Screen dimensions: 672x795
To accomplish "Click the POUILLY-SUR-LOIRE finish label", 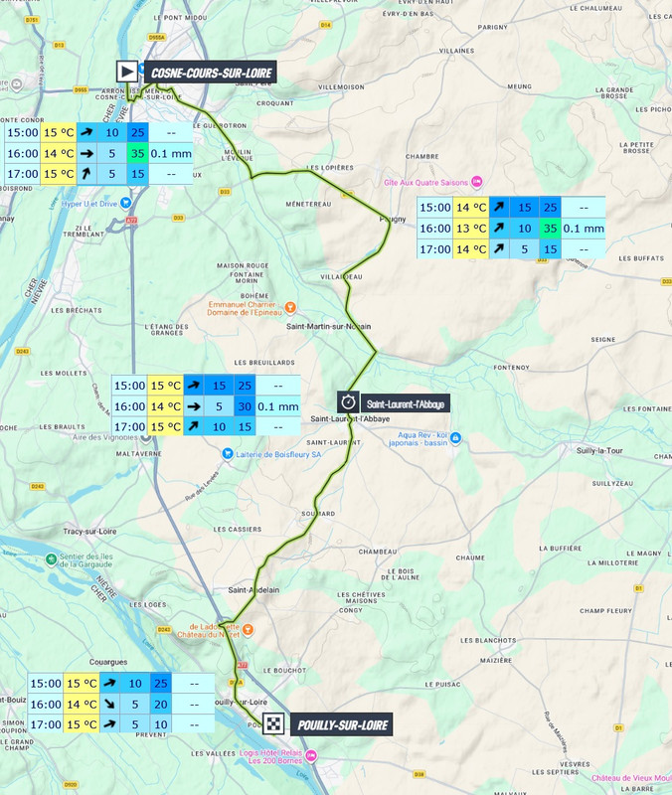I will pos(342,725).
